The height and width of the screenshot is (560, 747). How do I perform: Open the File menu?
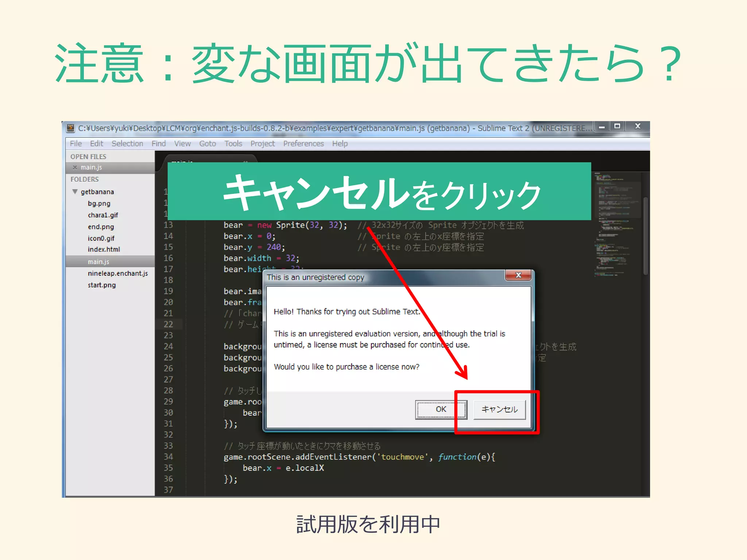tap(76, 144)
